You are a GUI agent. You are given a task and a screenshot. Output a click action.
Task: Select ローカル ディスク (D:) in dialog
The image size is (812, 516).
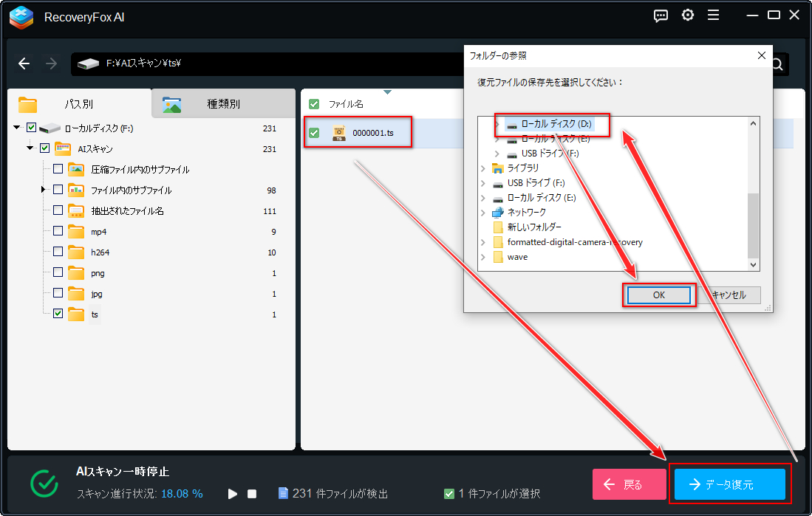point(556,124)
